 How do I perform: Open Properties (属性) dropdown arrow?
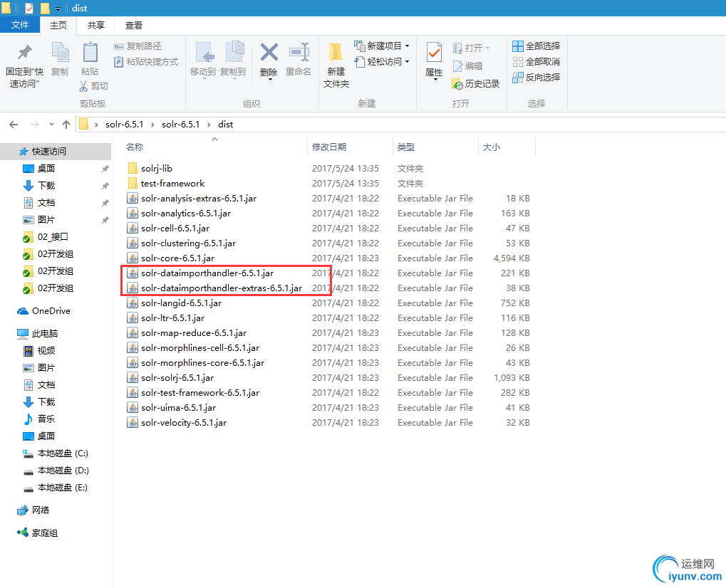[435, 80]
